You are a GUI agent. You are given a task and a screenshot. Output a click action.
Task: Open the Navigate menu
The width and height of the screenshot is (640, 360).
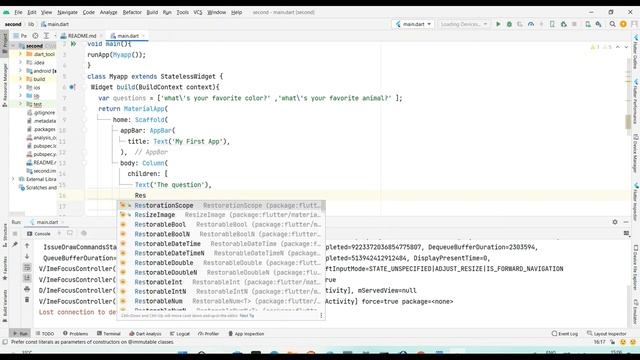pyautogui.click(x=67, y=12)
